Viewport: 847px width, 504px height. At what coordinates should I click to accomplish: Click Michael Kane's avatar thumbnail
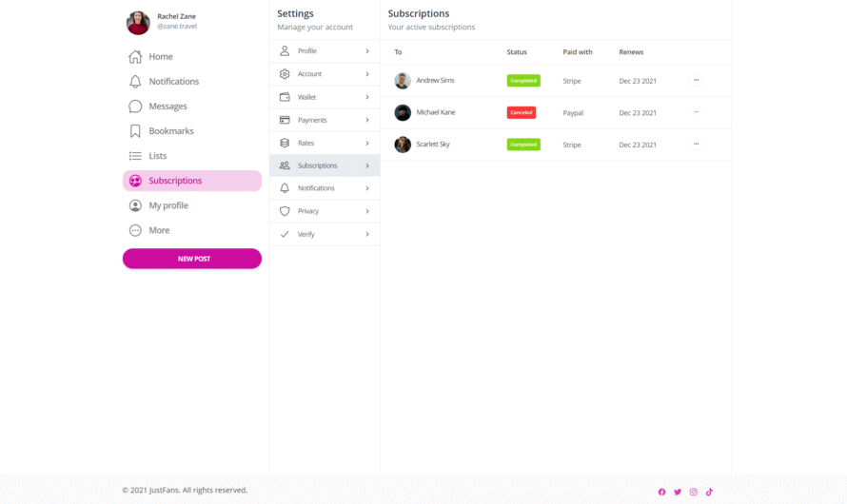coord(403,112)
